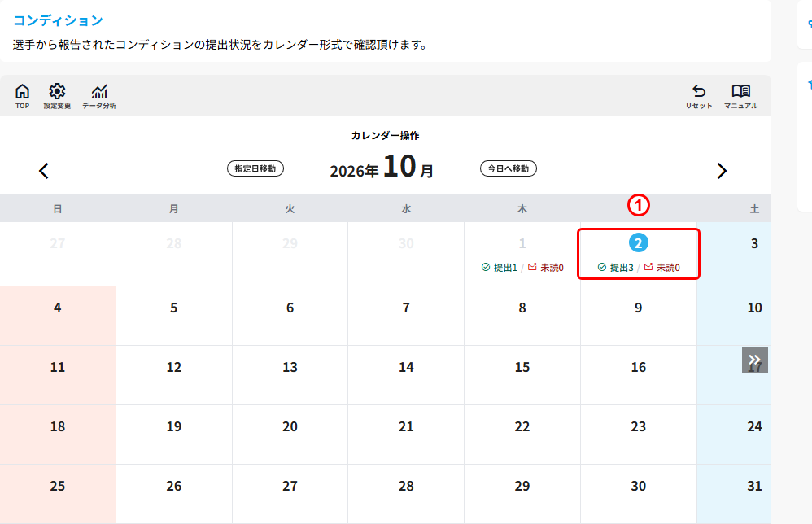The image size is (812, 524).
Task: Click 未読0 unread count on October 2
Action: click(x=661, y=268)
